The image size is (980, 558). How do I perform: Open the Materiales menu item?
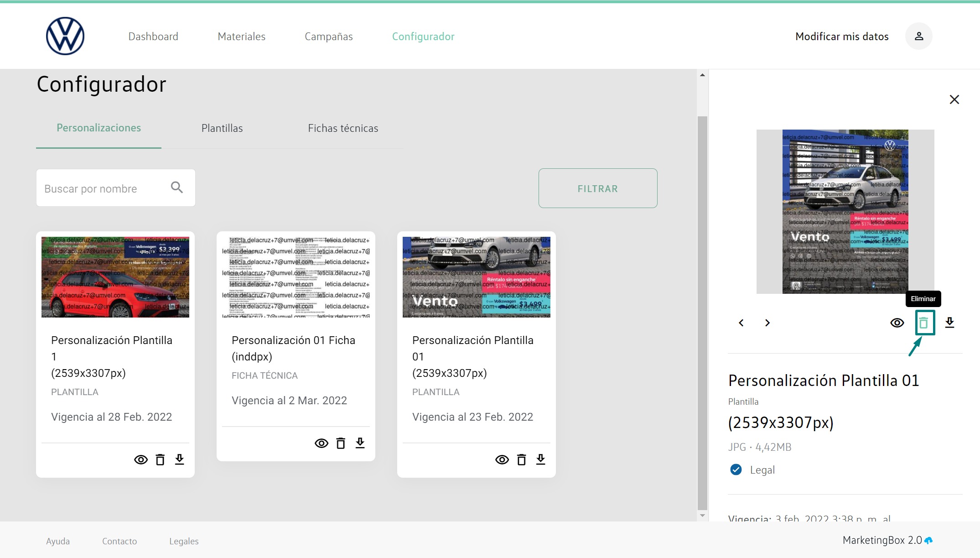coord(241,37)
